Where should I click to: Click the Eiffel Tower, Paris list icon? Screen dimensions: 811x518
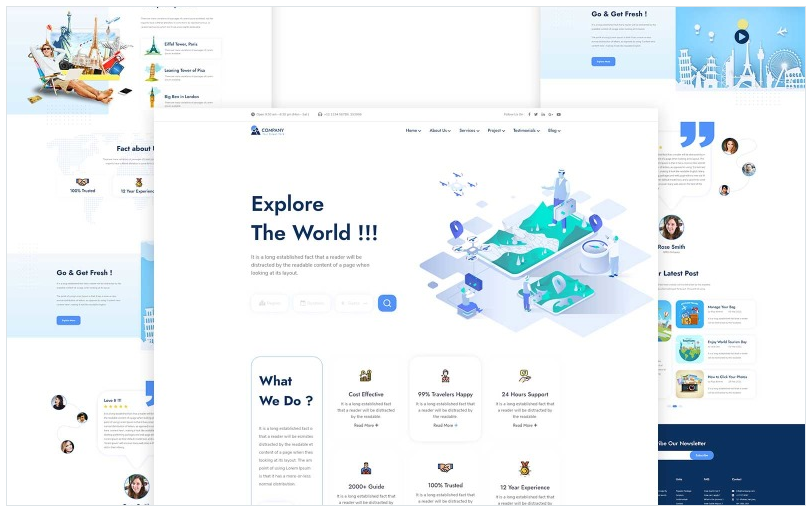point(153,46)
